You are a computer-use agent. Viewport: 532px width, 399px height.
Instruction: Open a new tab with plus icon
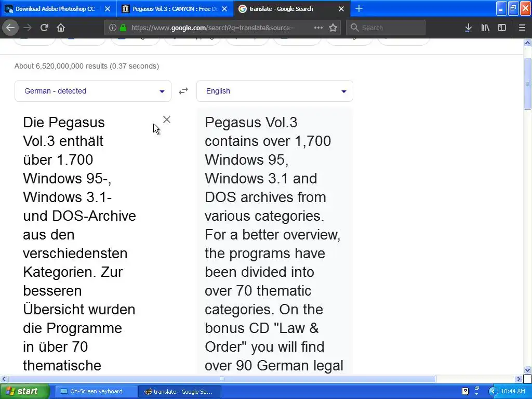(358, 9)
